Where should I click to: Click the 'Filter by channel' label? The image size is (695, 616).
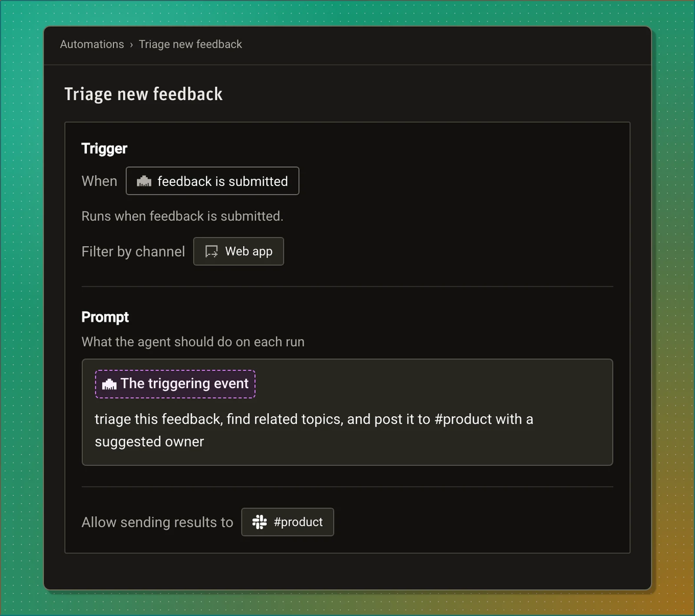tap(133, 252)
